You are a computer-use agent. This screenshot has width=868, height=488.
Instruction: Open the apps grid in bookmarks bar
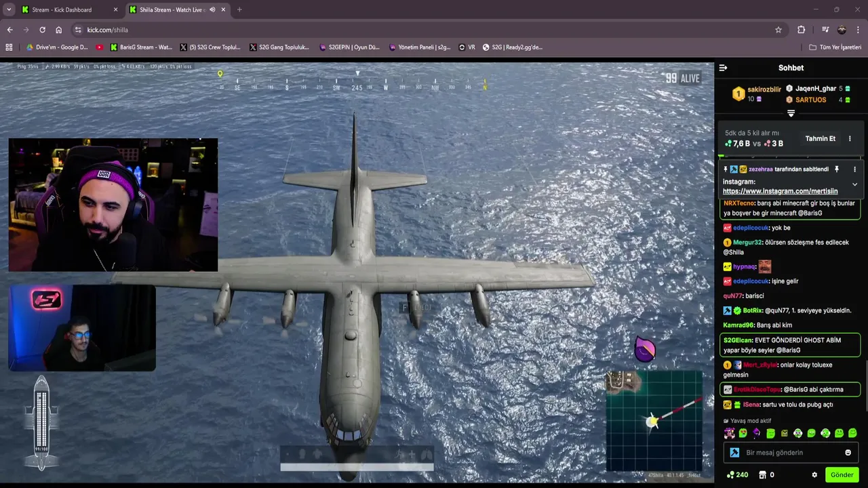coord(9,47)
